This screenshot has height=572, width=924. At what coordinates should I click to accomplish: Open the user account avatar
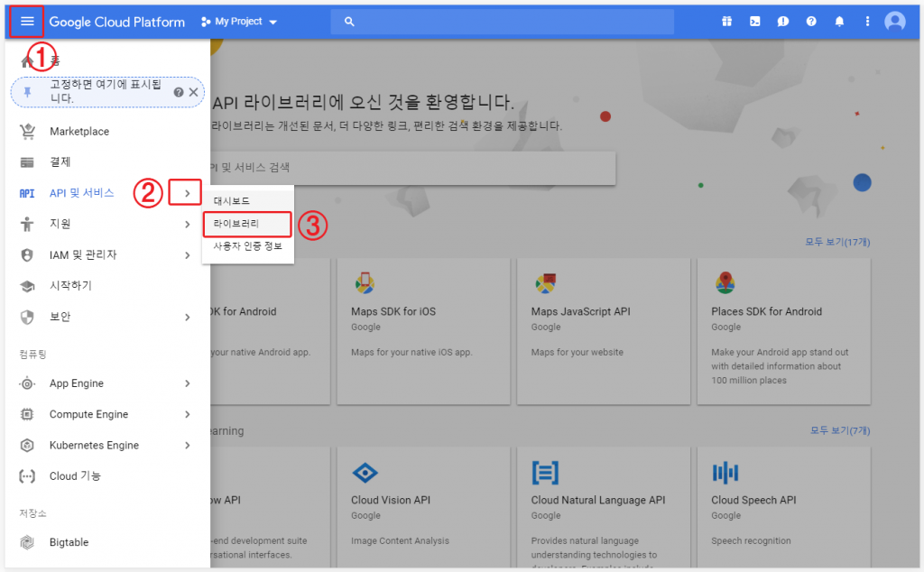click(894, 22)
